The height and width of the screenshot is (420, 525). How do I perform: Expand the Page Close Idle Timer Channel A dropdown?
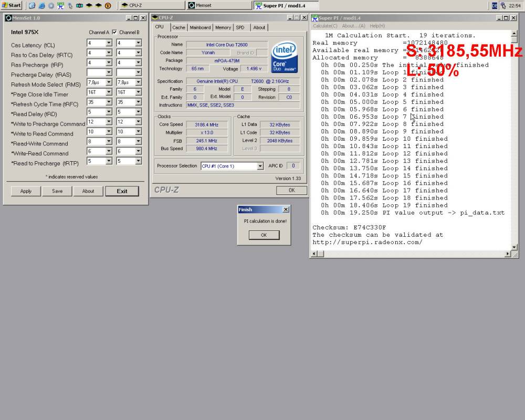coord(109,92)
